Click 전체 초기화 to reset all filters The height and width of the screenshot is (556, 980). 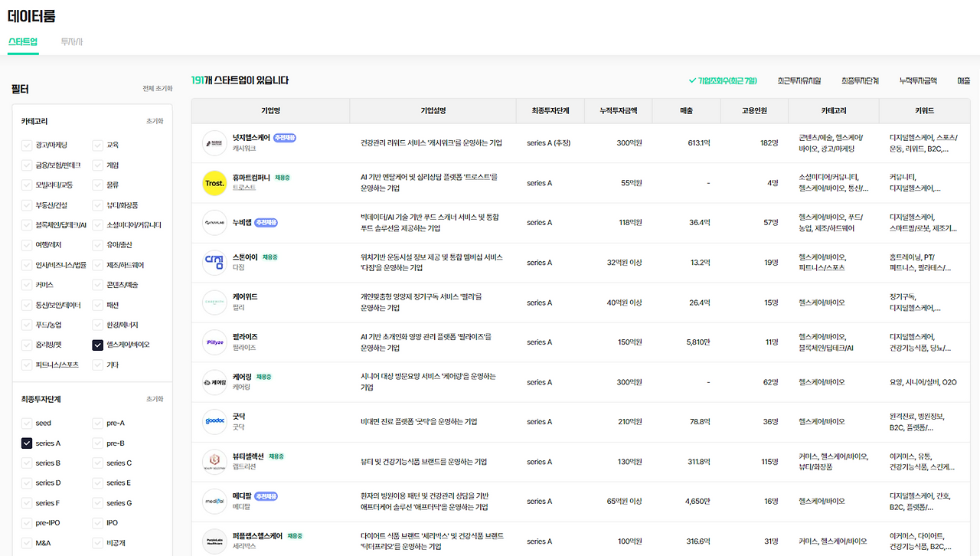tap(158, 89)
